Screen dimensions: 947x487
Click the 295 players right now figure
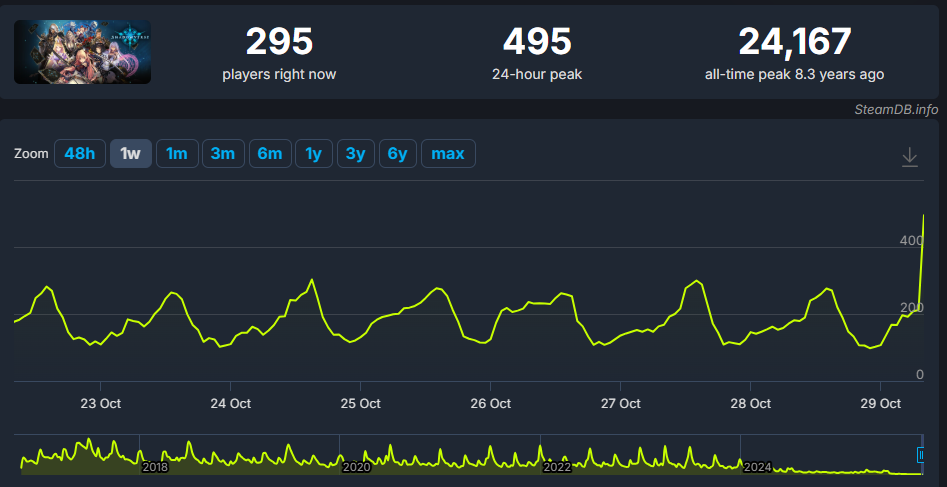click(279, 42)
